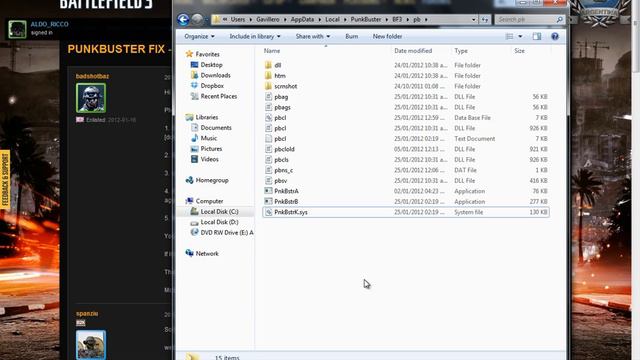Select PnkBstrB application icon
The image size is (640, 360).
pyautogui.click(x=268, y=202)
